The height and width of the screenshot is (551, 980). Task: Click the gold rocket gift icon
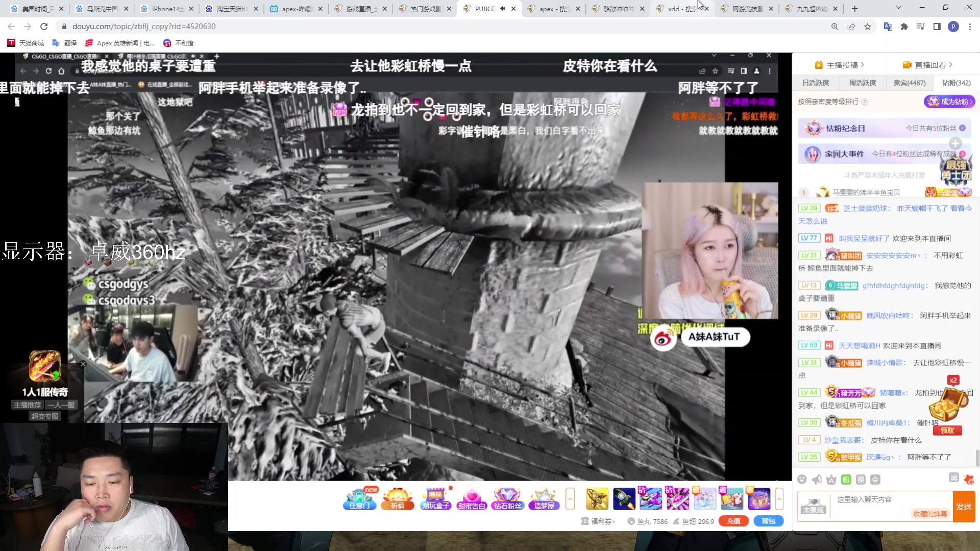597,498
